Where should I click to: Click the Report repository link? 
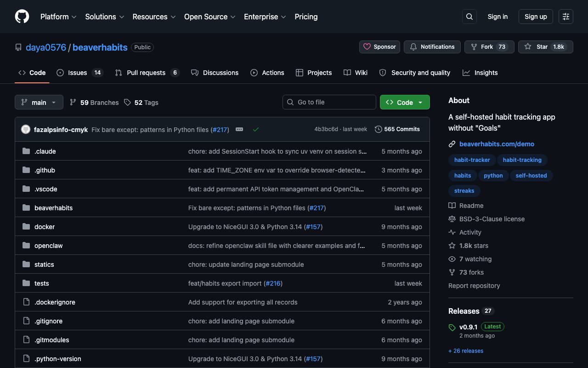pyautogui.click(x=474, y=286)
